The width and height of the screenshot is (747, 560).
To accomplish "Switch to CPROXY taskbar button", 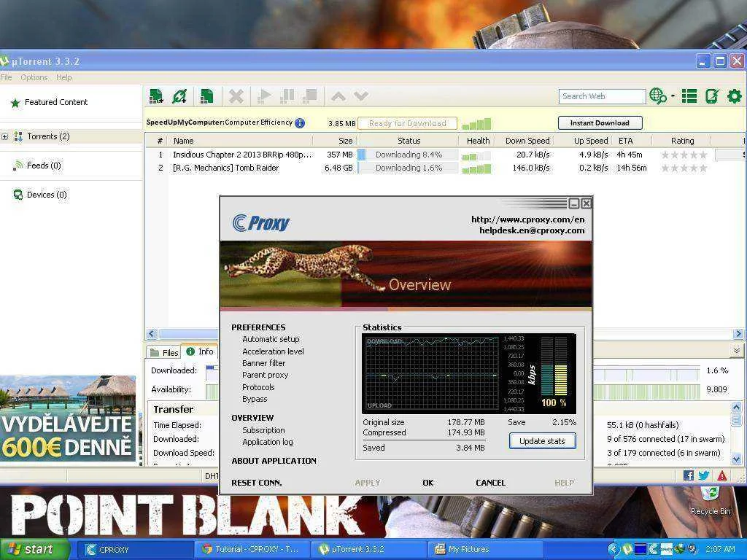I will (135, 549).
